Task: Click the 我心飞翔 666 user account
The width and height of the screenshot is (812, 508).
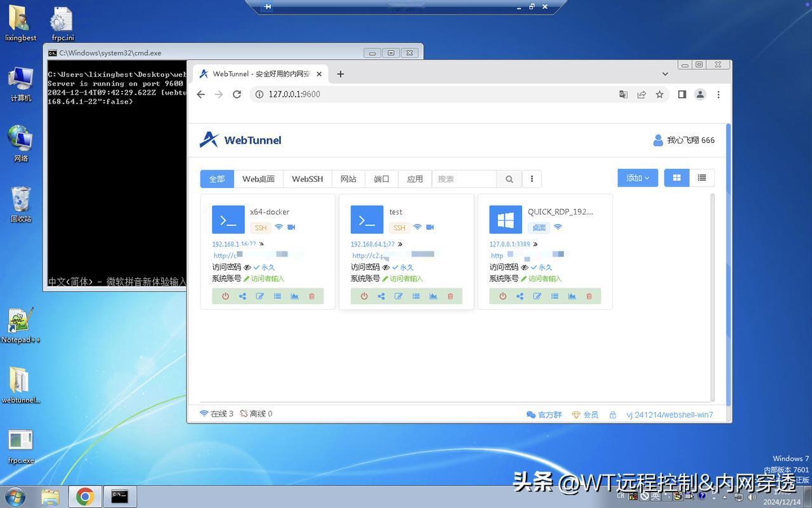Action: [x=684, y=140]
